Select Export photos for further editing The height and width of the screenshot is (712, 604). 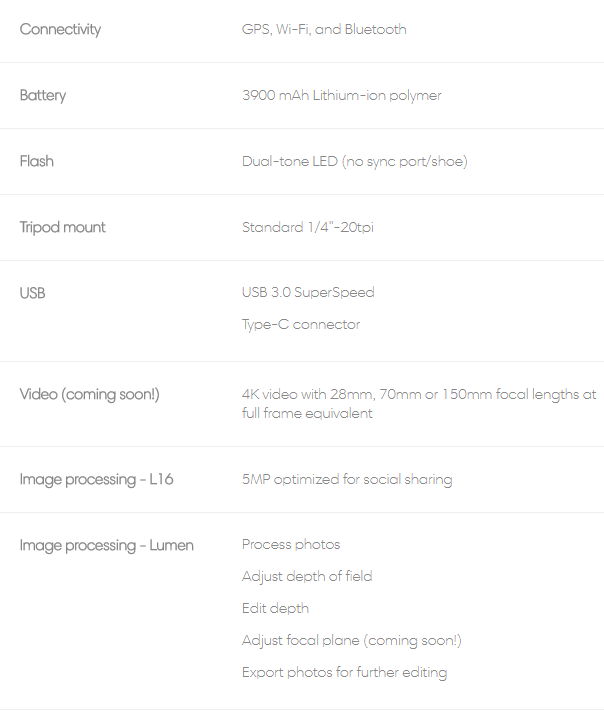click(345, 672)
